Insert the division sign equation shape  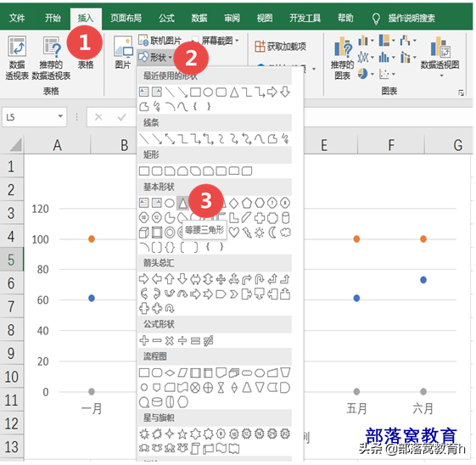pos(182,341)
